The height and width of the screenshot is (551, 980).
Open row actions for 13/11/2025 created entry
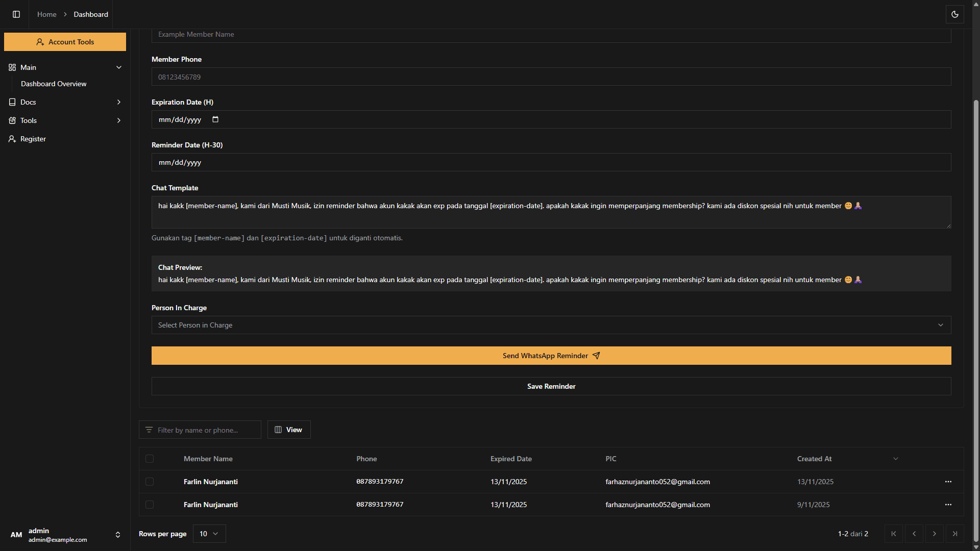(x=948, y=482)
